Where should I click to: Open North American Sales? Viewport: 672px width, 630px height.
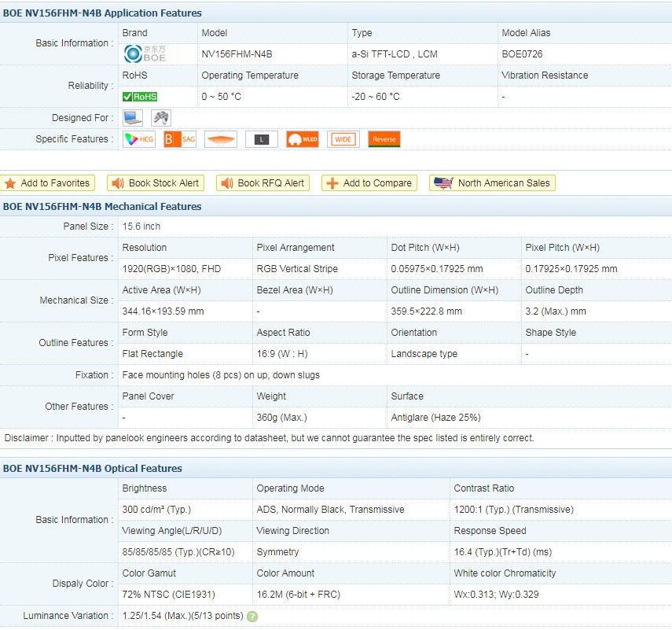(492, 183)
